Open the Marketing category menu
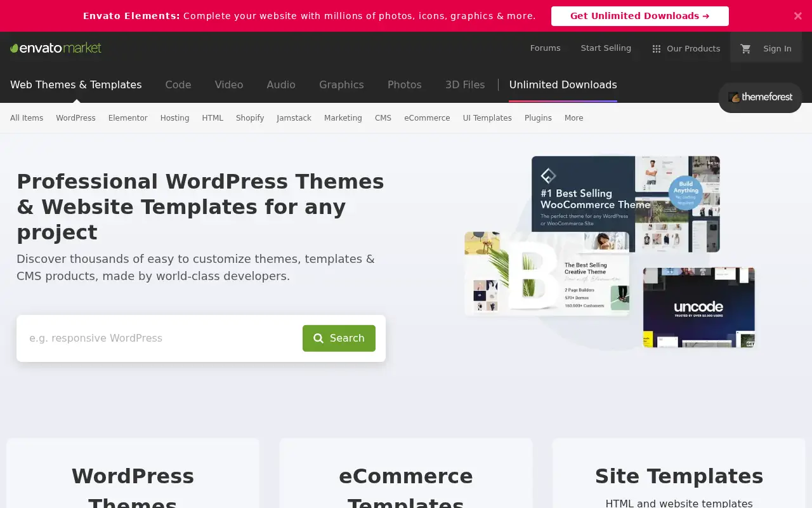This screenshot has height=508, width=812. (x=343, y=118)
